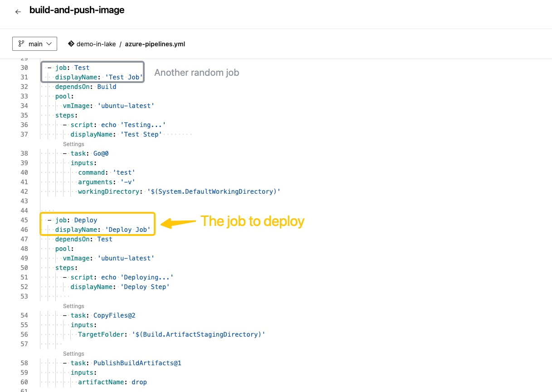The width and height of the screenshot is (552, 392).
Task: Click line number 30 beside 'job: Test'
Action: point(24,67)
